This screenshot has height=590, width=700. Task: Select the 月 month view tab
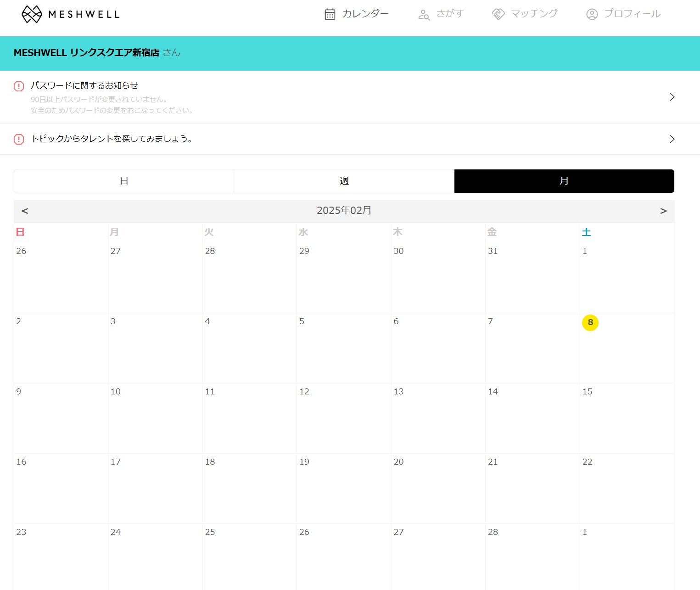coord(564,181)
